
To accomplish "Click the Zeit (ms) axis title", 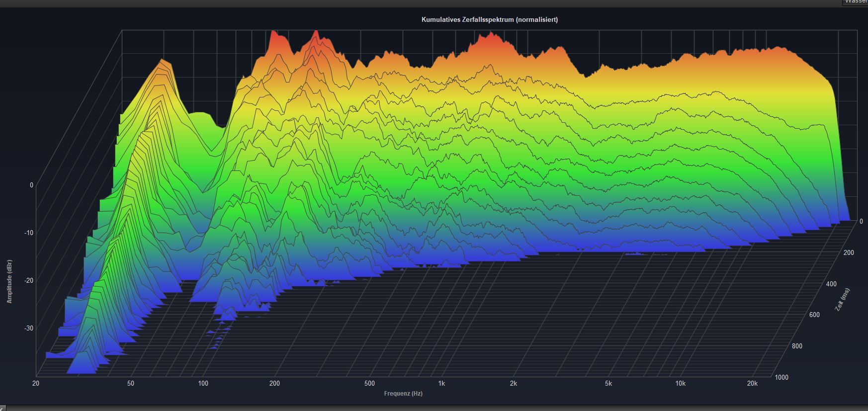I will pyautogui.click(x=842, y=300).
